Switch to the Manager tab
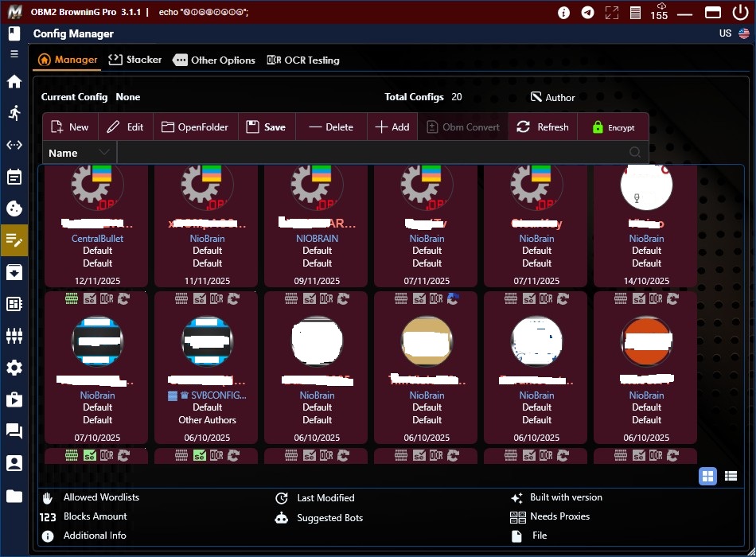 pos(68,60)
